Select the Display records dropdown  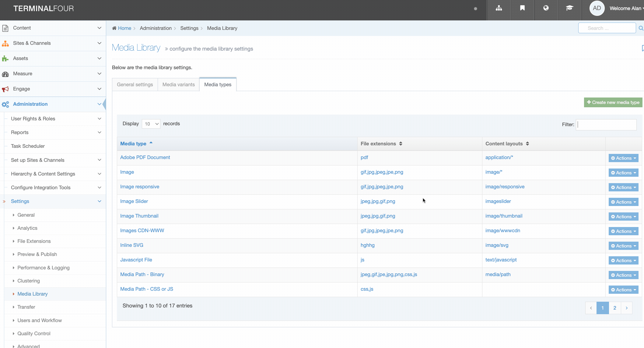coord(151,124)
